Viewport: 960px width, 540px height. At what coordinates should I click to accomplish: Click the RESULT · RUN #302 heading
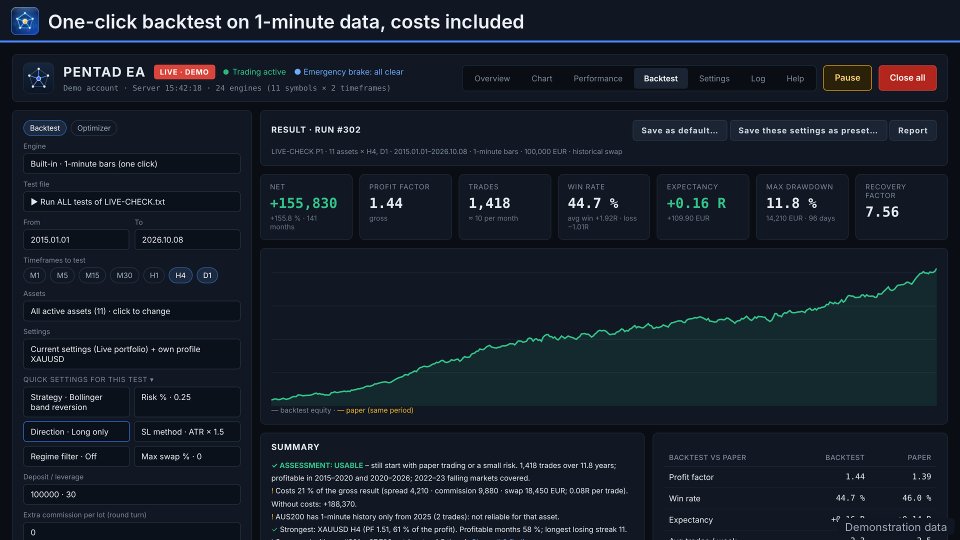click(316, 130)
